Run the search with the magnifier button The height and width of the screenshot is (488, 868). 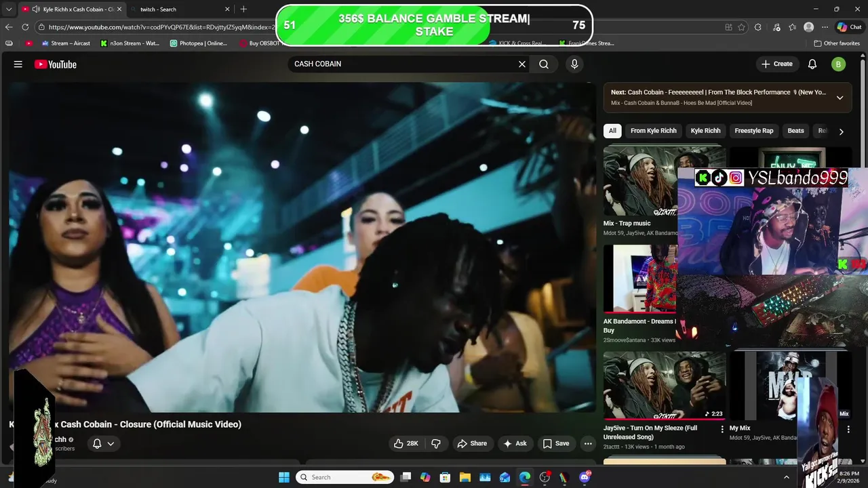tap(544, 64)
